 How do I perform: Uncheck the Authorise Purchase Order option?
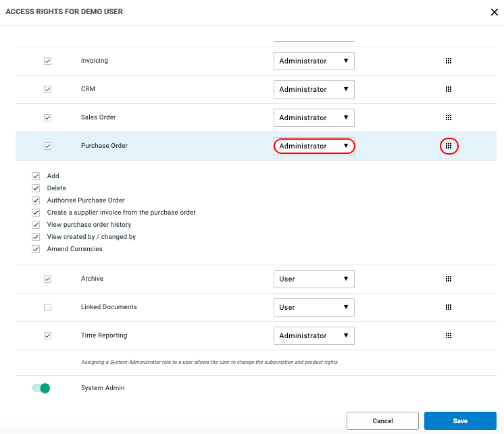click(36, 200)
